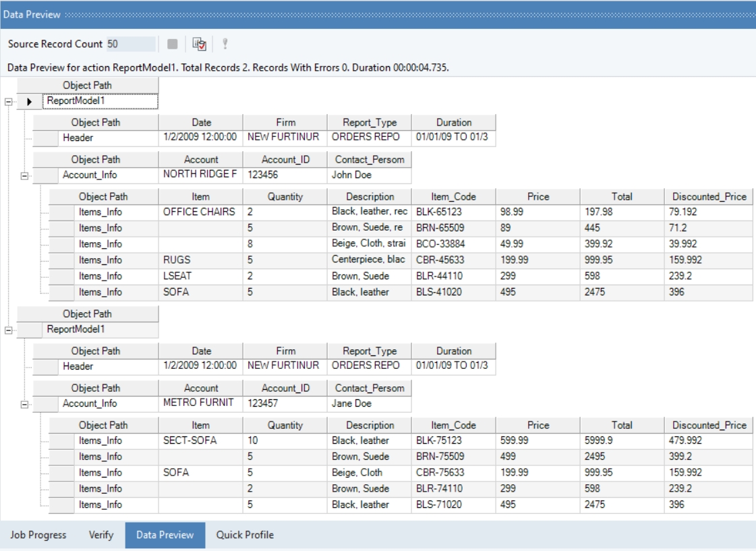Click the grey Stop preview icon
The image size is (756, 551).
click(x=172, y=45)
